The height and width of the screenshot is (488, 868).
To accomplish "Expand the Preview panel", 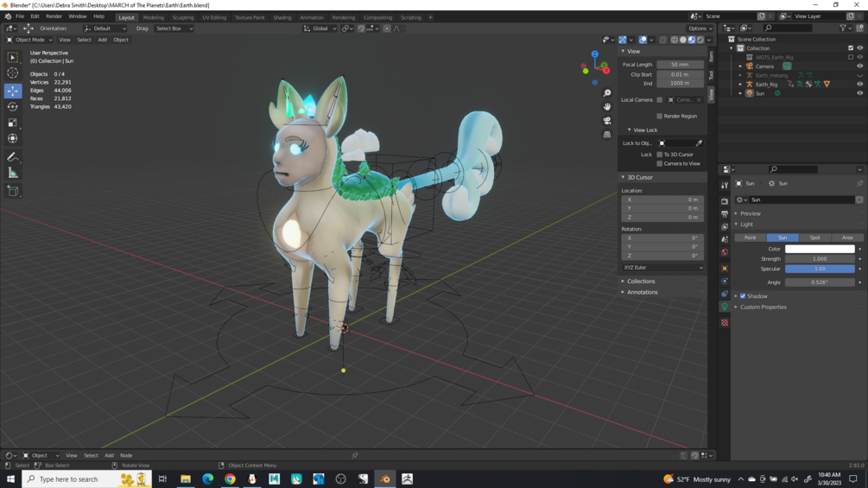I will point(750,213).
